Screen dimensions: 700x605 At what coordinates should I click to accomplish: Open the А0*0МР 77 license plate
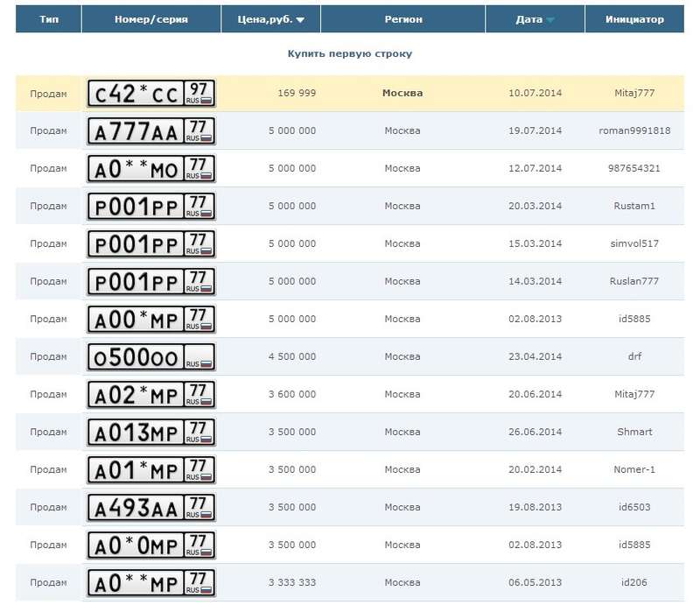pos(151,545)
